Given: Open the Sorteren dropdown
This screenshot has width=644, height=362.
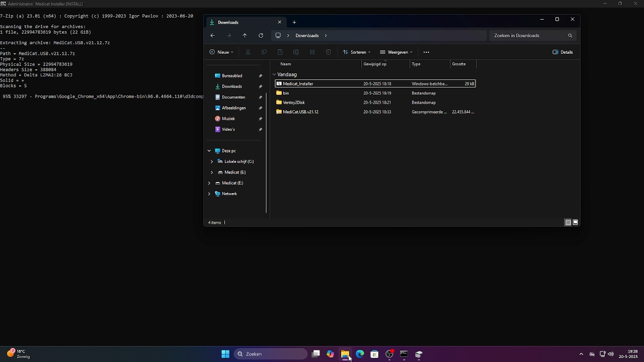Looking at the screenshot, I should pos(356,52).
